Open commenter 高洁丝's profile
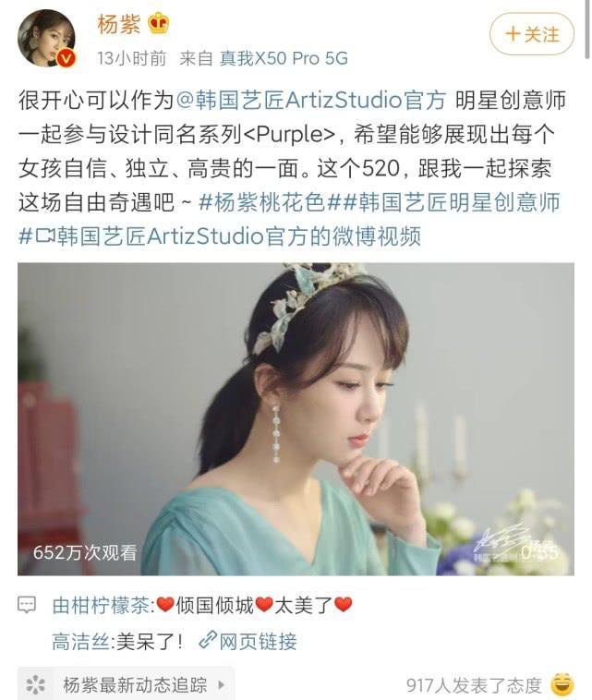 pyautogui.click(x=80, y=642)
